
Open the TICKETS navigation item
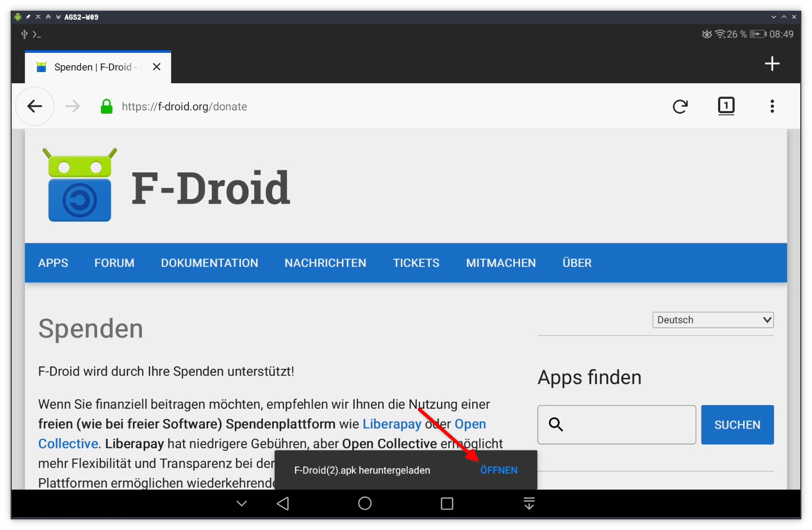(x=416, y=263)
